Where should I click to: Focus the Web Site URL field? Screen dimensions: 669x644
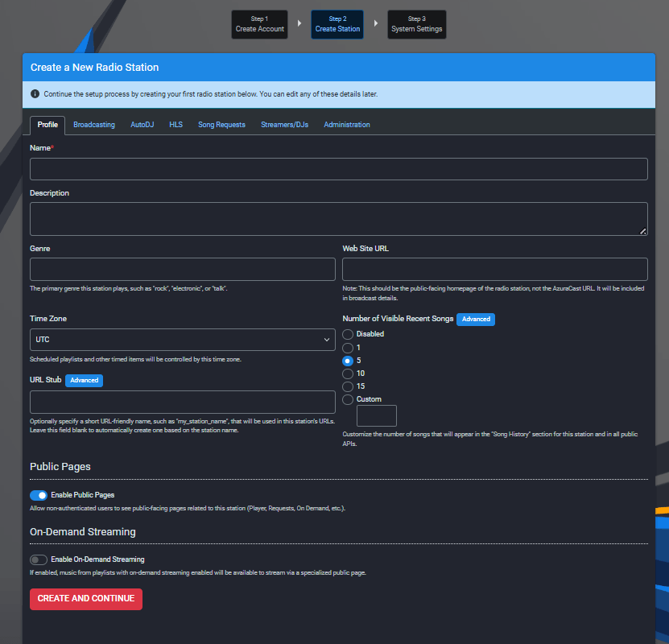pyautogui.click(x=494, y=269)
